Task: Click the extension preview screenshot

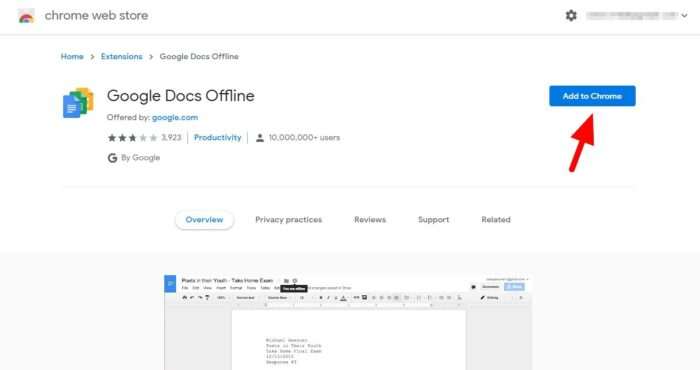Action: [348, 322]
